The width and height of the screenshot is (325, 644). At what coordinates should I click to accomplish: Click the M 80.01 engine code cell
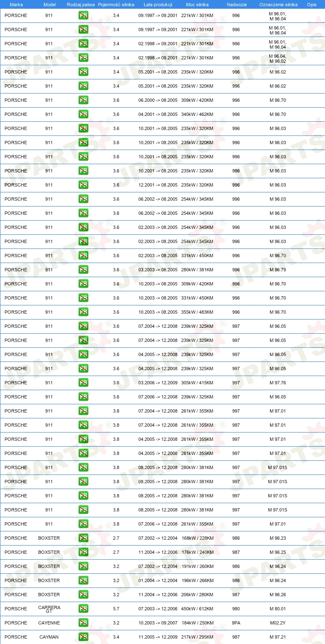point(278,609)
